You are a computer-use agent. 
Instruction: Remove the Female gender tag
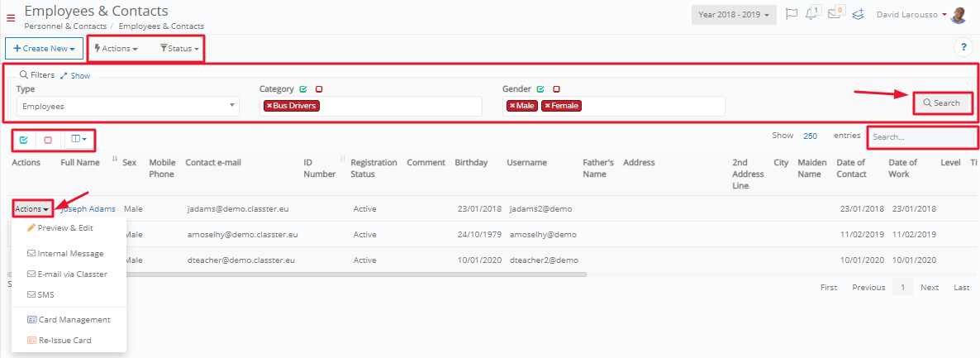[548, 106]
